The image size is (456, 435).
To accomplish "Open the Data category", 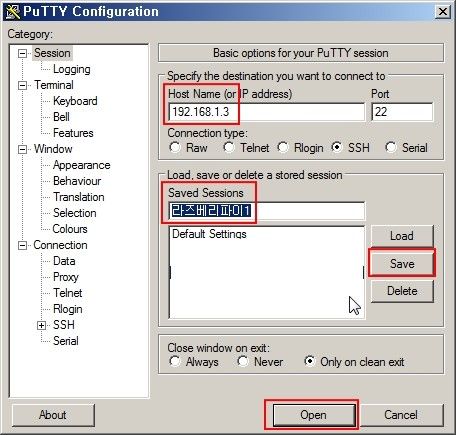I will (64, 261).
